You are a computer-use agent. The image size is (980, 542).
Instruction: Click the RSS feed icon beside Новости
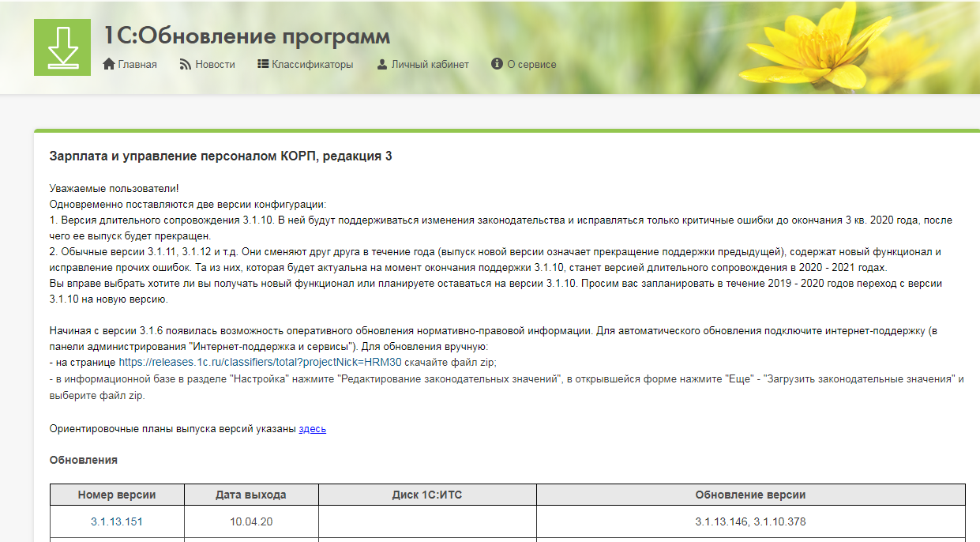coord(186,64)
